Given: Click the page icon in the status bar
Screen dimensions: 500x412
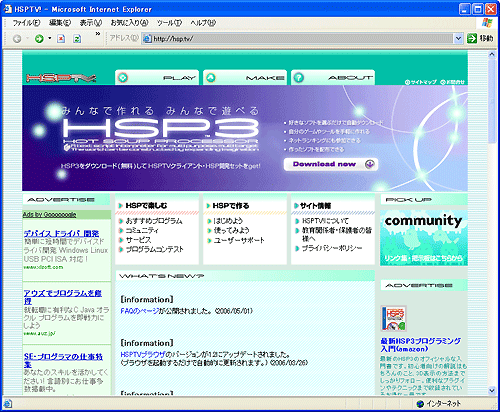Looking at the screenshot, I should point(7,404).
